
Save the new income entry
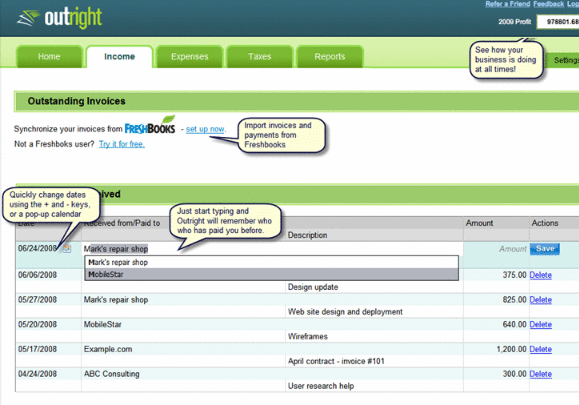(545, 249)
